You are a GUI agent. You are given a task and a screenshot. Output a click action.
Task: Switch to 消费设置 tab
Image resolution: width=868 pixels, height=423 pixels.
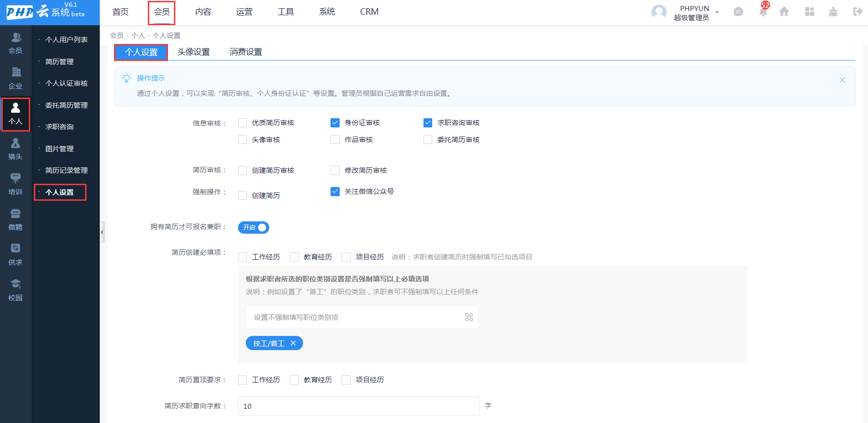click(x=246, y=52)
